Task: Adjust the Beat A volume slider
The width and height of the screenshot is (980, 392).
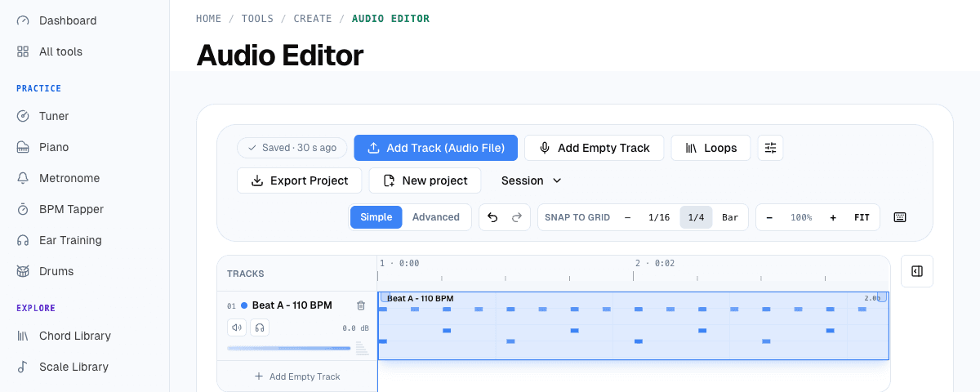Action: point(289,348)
